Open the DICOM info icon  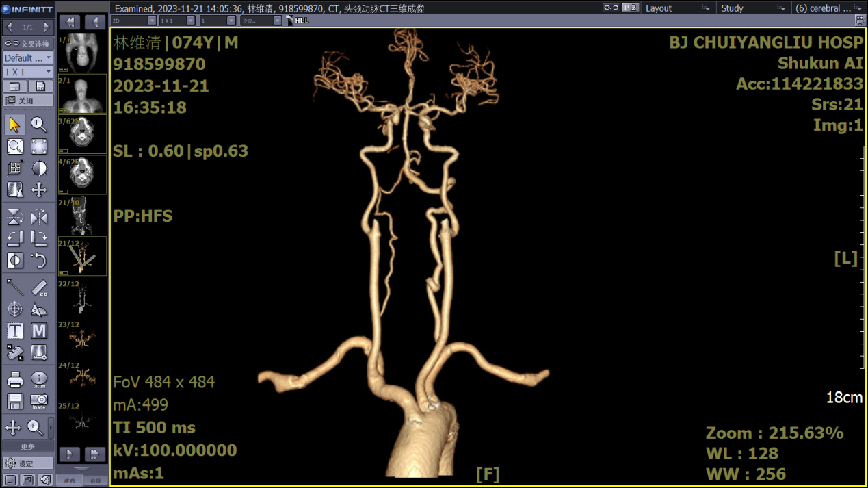(39, 379)
